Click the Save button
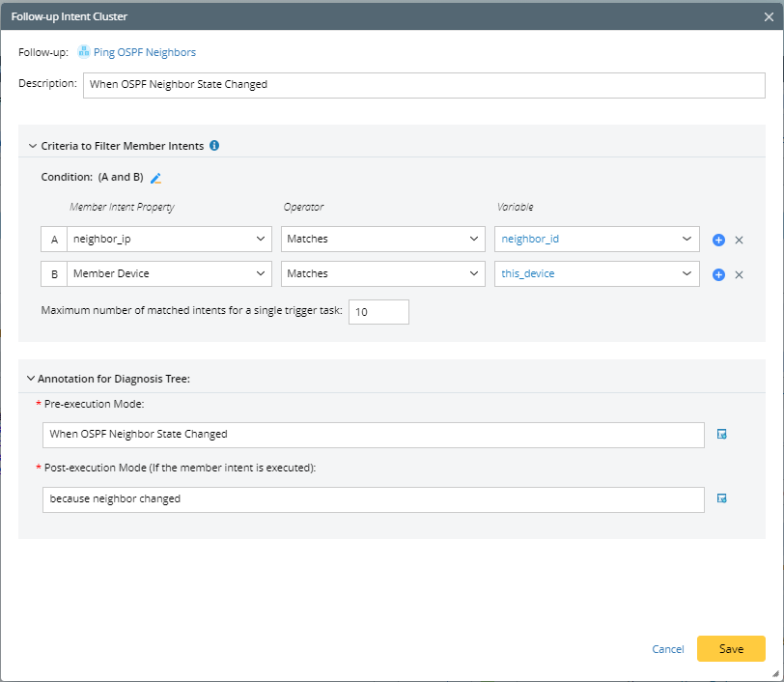The height and width of the screenshot is (682, 784). tap(731, 649)
